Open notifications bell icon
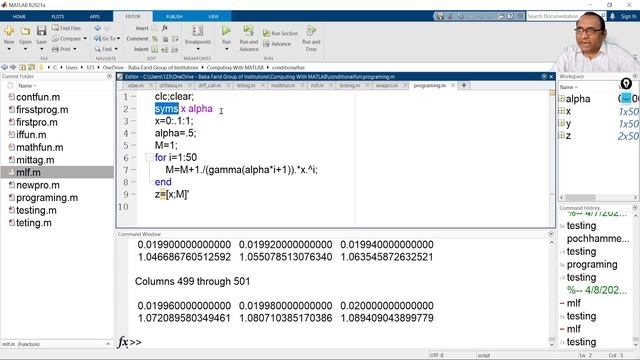Screen dimensions: 640x360 coord(613,16)
